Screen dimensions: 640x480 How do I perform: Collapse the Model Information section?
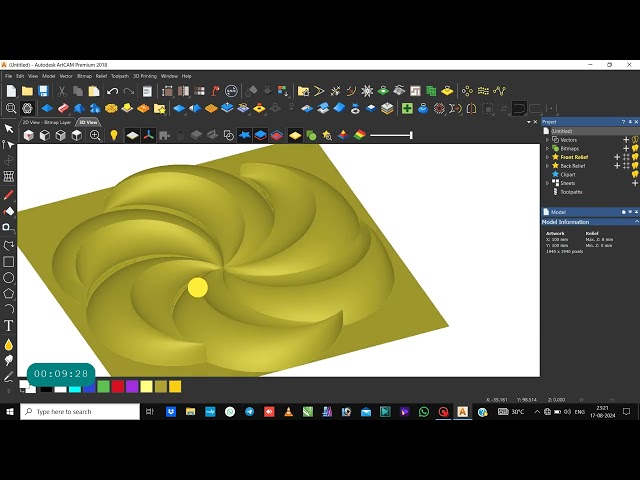coord(636,222)
